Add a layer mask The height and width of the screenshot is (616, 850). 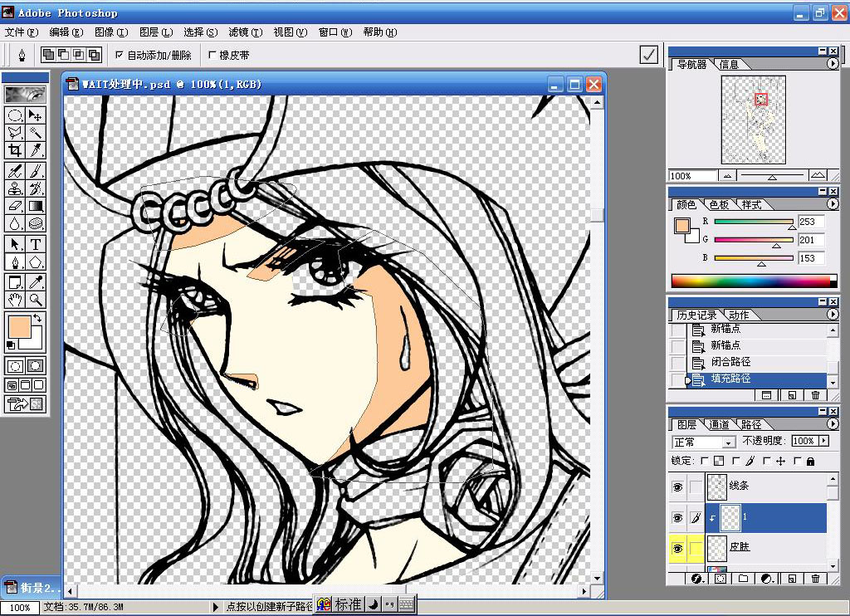pos(720,579)
